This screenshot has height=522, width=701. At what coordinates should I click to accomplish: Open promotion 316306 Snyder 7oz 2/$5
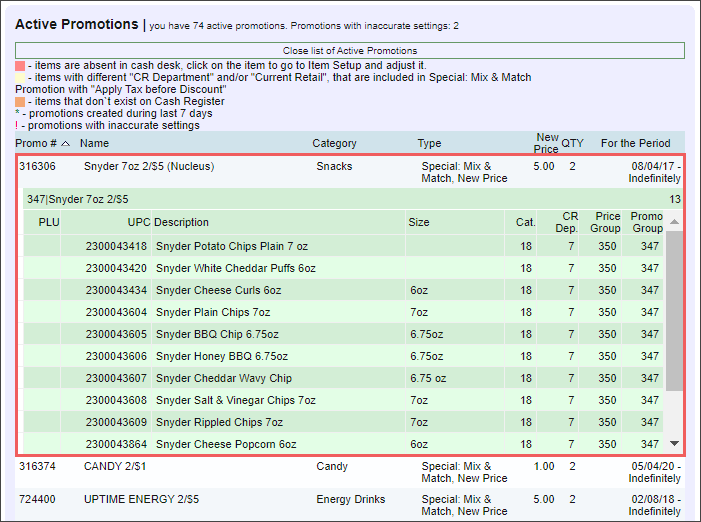[142, 166]
